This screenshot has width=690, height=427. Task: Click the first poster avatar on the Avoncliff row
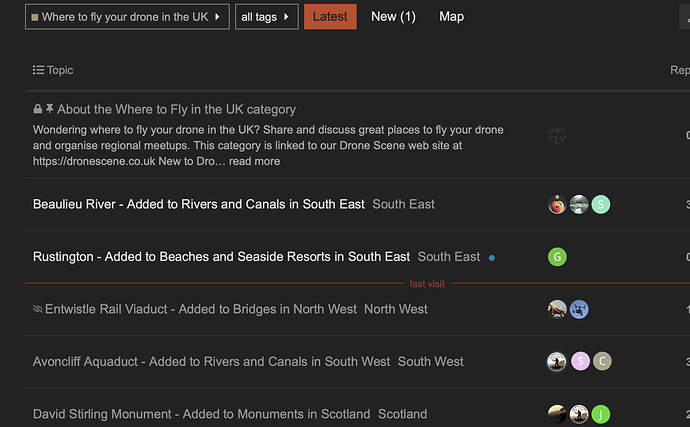tap(557, 361)
